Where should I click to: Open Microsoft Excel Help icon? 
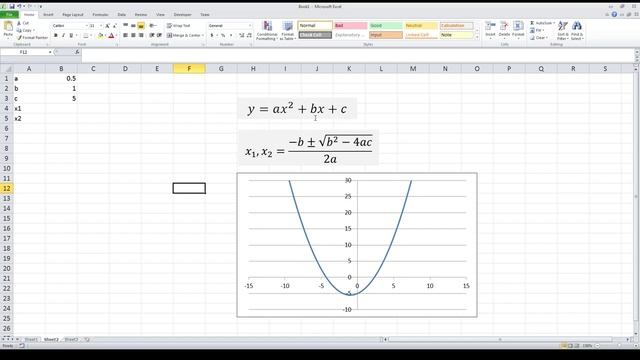[x=614, y=14]
